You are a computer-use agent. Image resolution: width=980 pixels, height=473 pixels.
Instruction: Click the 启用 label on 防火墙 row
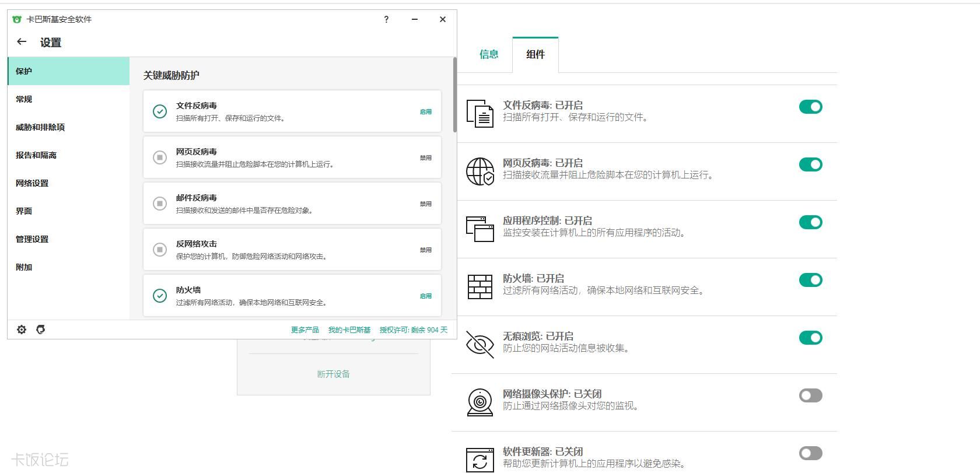click(x=426, y=296)
